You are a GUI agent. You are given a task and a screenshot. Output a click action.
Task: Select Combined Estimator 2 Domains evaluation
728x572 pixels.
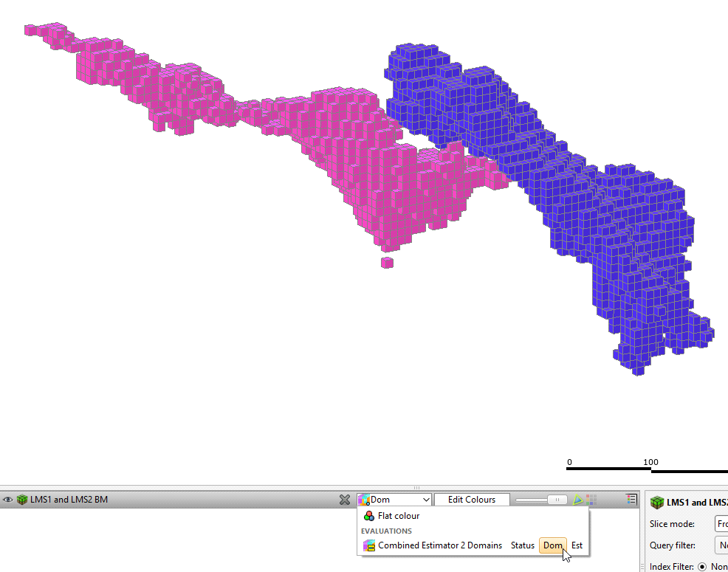(x=439, y=545)
